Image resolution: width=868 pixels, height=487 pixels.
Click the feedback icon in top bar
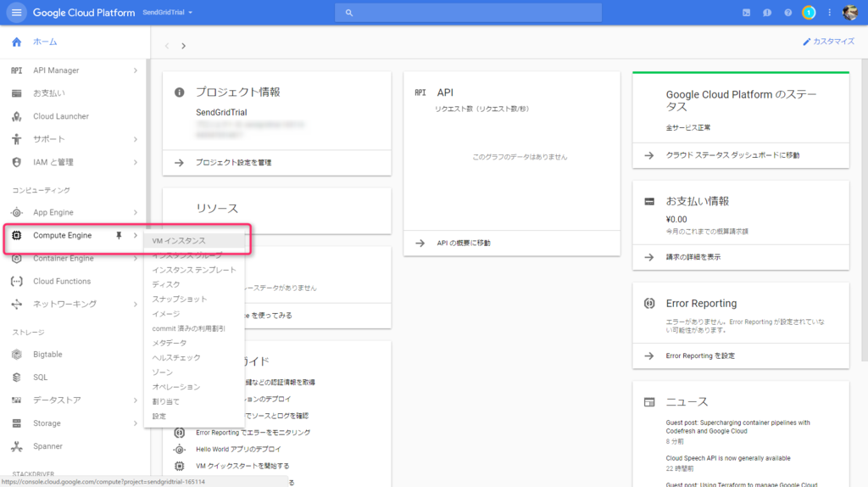pyautogui.click(x=766, y=12)
